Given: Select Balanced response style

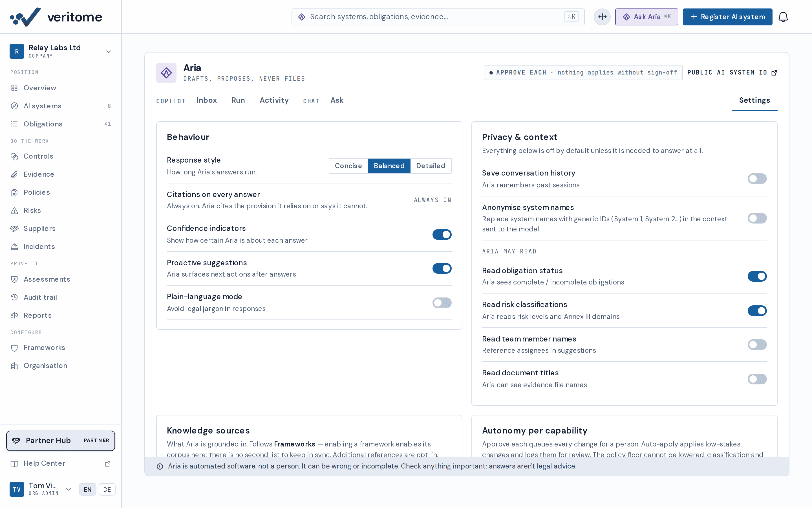Looking at the screenshot, I should point(389,166).
